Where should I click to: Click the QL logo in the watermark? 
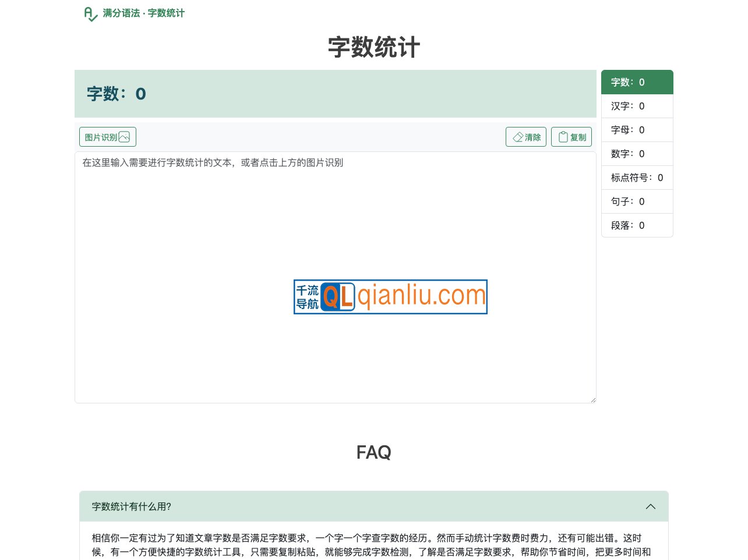tap(338, 297)
